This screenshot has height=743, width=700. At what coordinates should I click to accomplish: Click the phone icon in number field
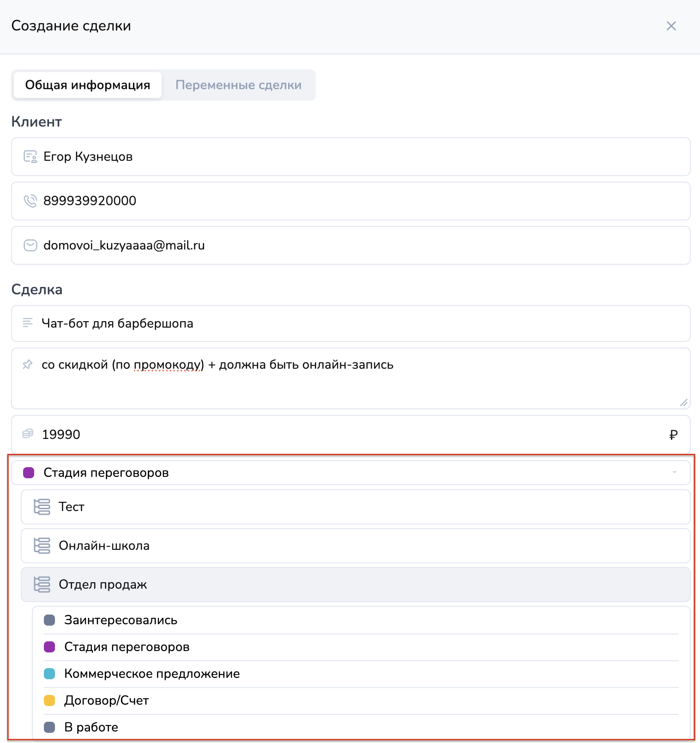point(30,201)
